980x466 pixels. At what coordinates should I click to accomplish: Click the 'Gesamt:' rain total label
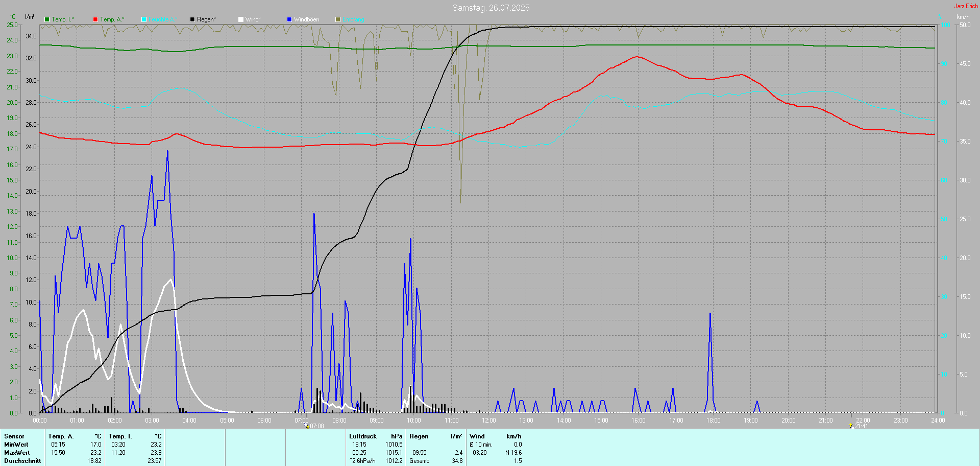[419, 461]
